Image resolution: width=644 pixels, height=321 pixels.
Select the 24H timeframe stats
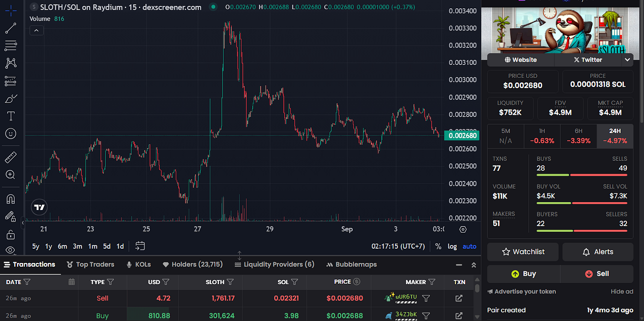point(615,136)
